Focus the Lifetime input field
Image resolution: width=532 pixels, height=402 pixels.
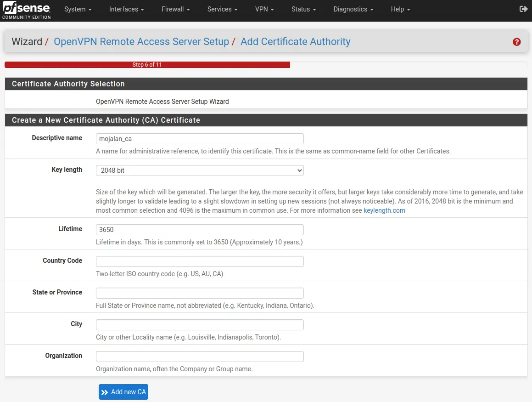200,230
